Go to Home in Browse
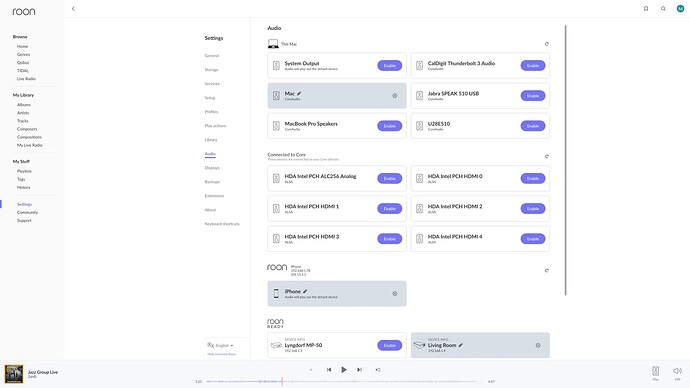The image size is (690, 388). tap(22, 47)
